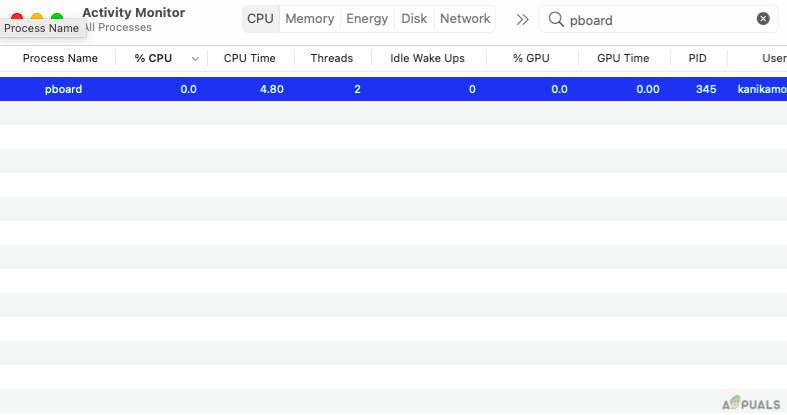Viewport: 787px width, 415px height.
Task: Sort by GPU Time column
Action: coord(623,59)
